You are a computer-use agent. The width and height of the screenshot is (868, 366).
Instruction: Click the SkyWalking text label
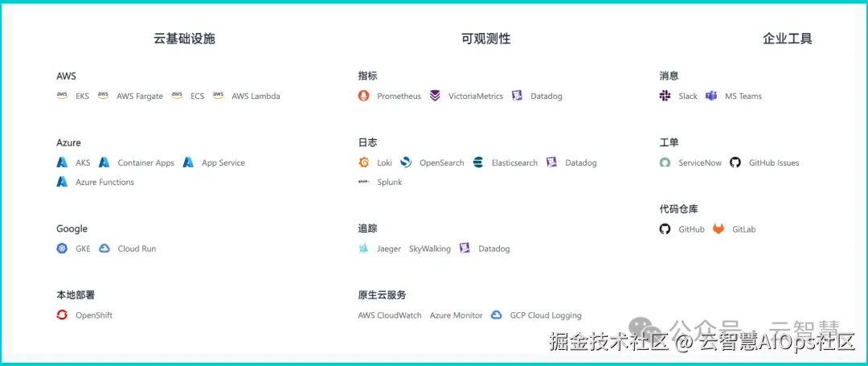[429, 249]
